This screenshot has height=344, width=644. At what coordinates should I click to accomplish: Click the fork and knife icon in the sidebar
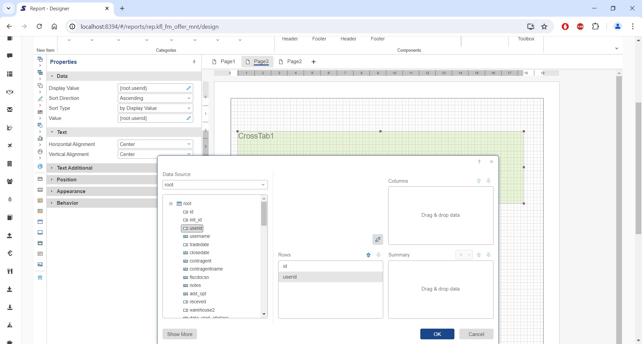tap(10, 271)
